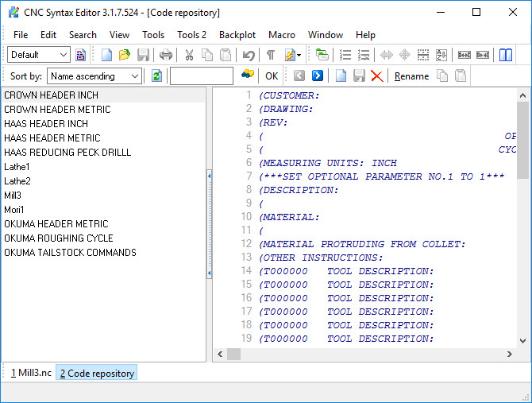The height and width of the screenshot is (403, 532).
Task: Select Mori1 in the repository list
Action: 104,210
